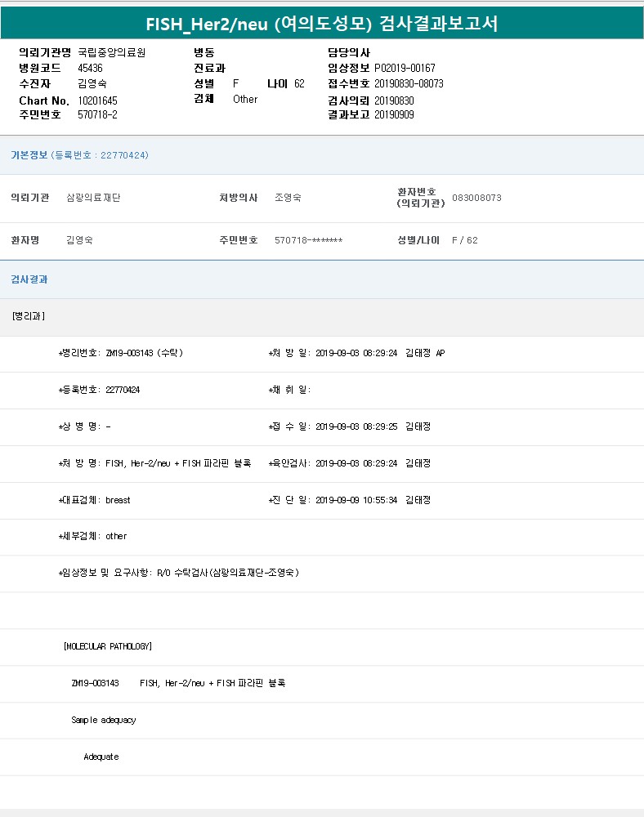Click the report title 'FISH_Her2/neu (여의도성모) 검사결과보고서'

tap(321, 24)
